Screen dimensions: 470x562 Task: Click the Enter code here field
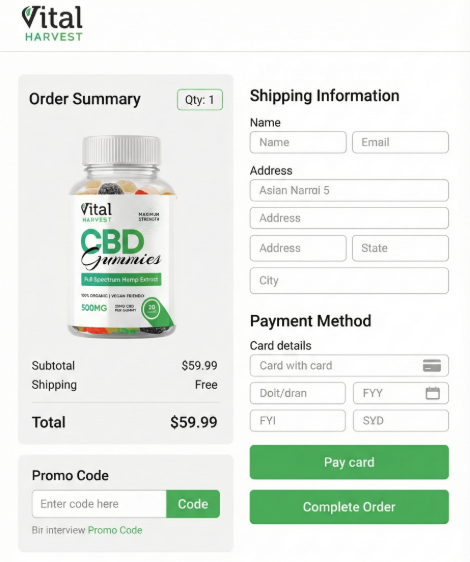pos(99,504)
